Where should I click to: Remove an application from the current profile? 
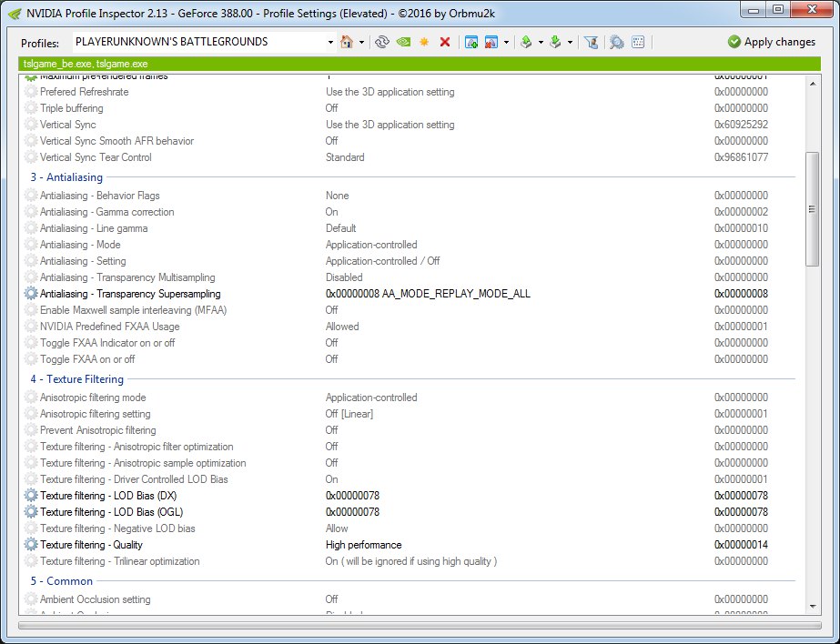[x=491, y=42]
